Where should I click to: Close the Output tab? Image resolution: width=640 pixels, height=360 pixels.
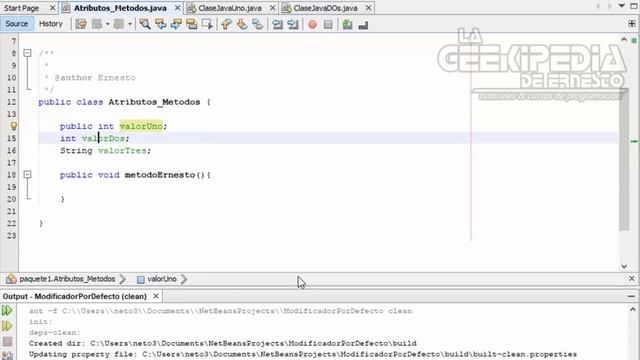(156, 296)
